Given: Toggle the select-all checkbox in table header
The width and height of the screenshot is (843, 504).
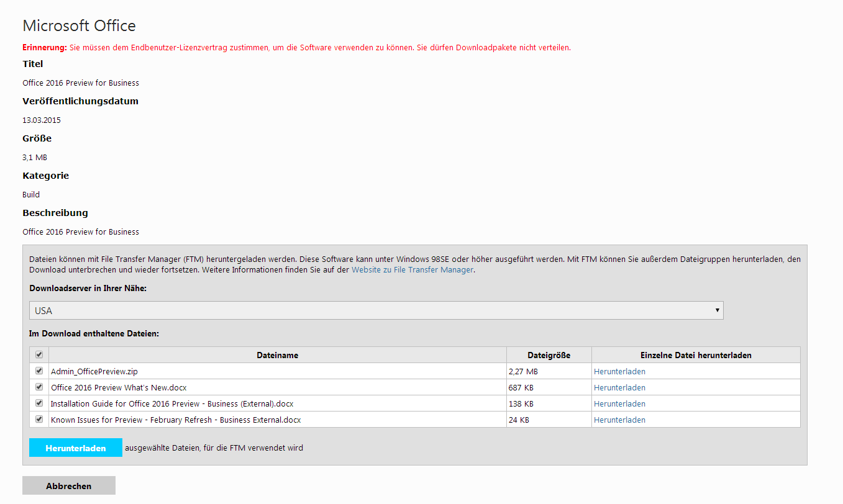Looking at the screenshot, I should (39, 354).
